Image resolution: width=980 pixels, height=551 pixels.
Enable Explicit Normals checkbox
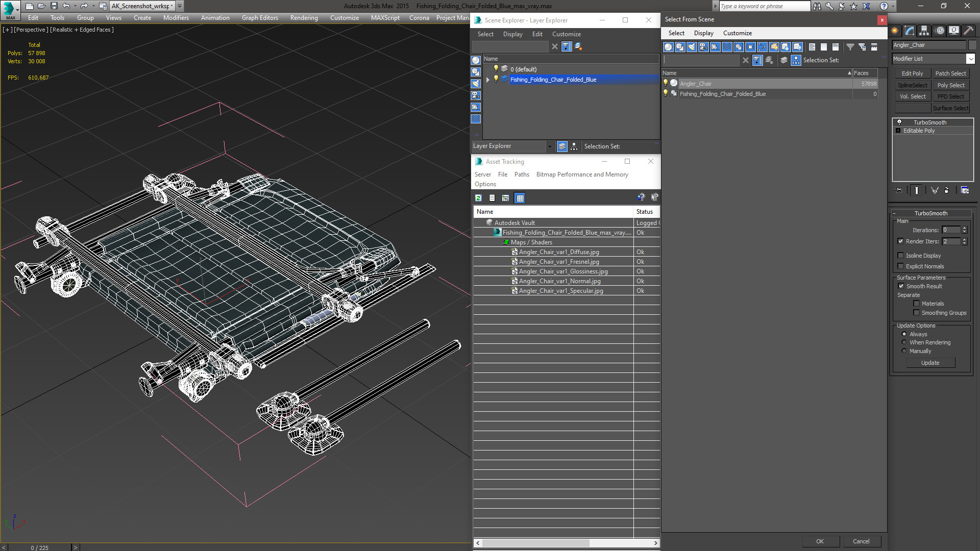click(900, 266)
